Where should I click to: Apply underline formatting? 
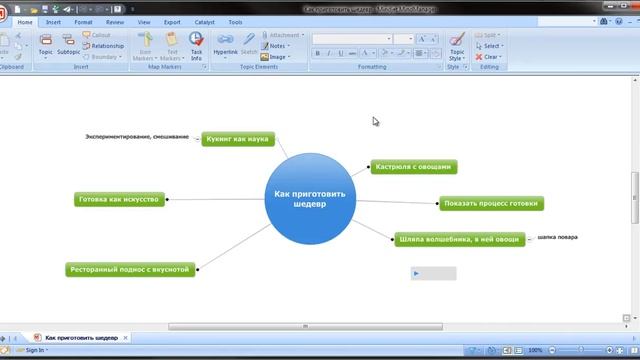[x=340, y=53]
